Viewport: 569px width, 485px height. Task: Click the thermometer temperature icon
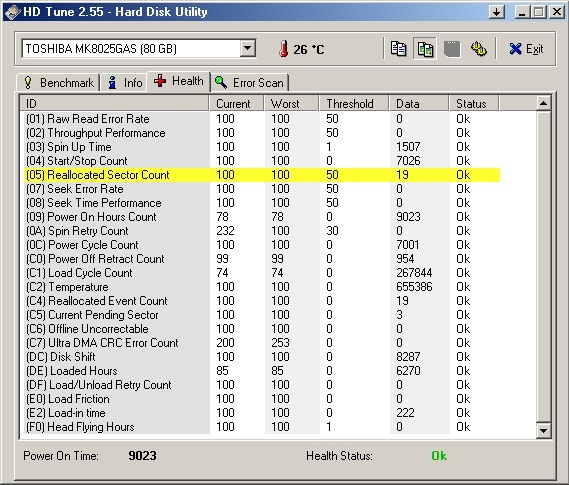pyautogui.click(x=283, y=49)
